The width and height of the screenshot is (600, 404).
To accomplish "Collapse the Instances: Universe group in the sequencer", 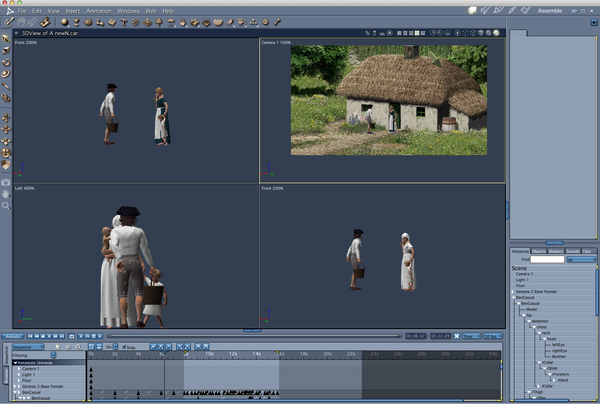I will click(15, 362).
